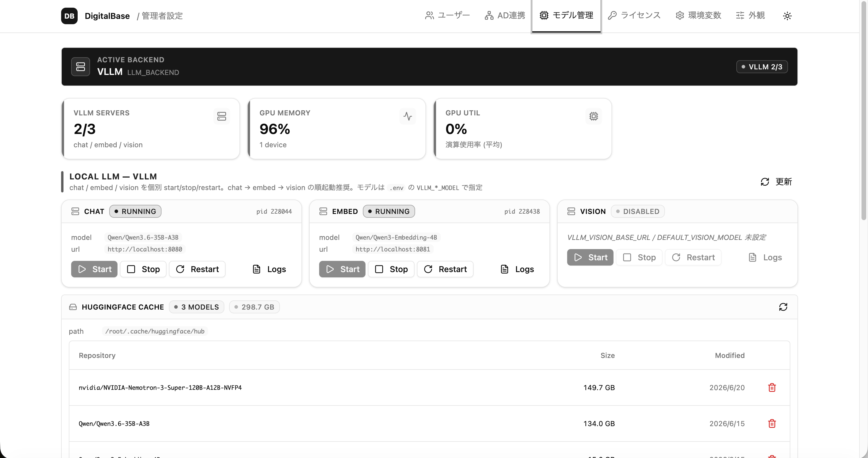Select the nvidia/NVIDIA-Nemotron-3-Super-120B-A12B-NVFP4 row text
Image resolution: width=868 pixels, height=458 pixels.
click(x=160, y=387)
